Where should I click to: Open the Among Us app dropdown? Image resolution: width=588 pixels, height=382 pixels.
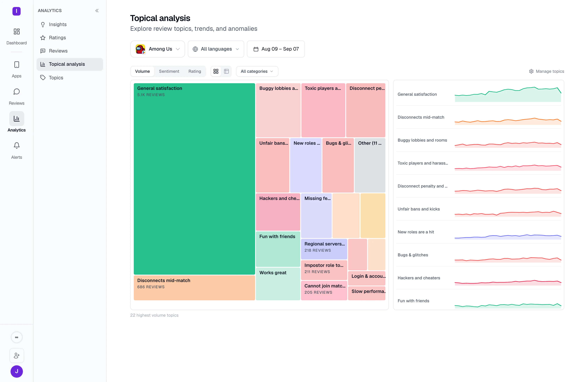pos(158,49)
